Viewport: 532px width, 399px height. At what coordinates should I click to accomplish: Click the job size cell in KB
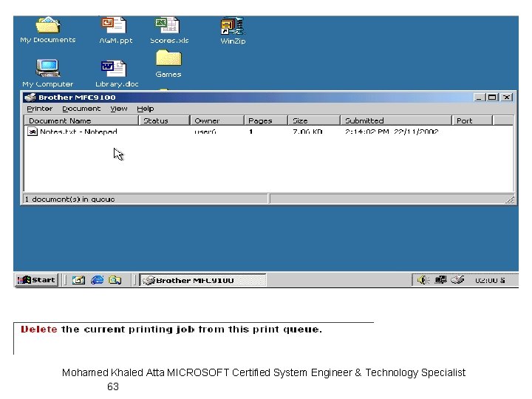pyautogui.click(x=307, y=132)
